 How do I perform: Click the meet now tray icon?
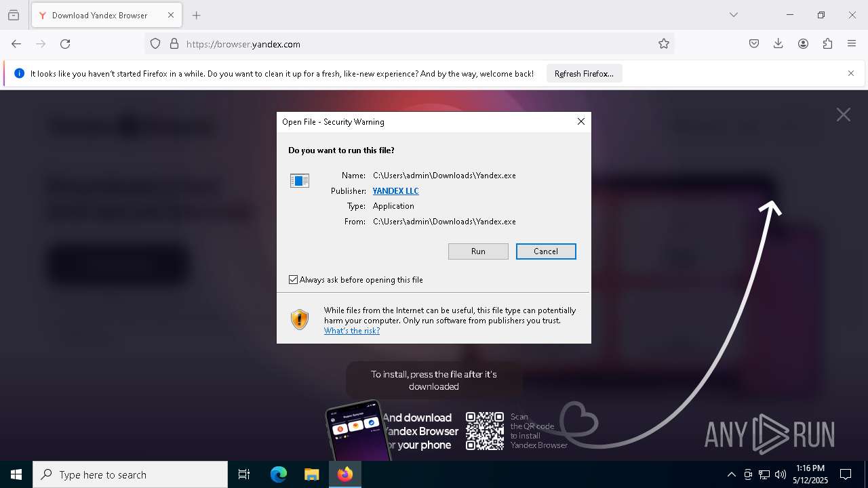pyautogui.click(x=748, y=474)
